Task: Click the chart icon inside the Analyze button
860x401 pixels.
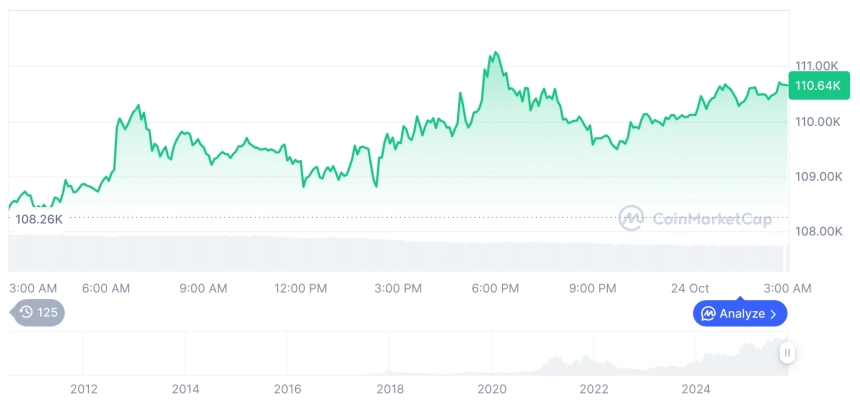Action: coord(708,313)
